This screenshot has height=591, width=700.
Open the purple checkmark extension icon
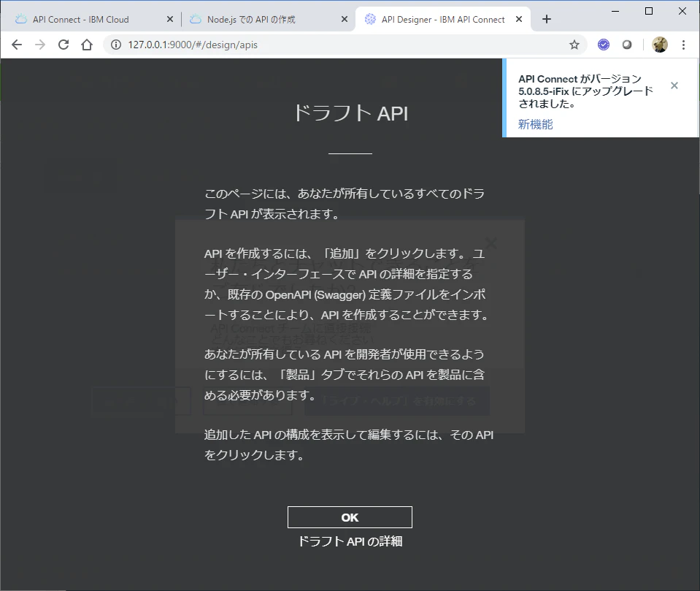[x=604, y=45]
